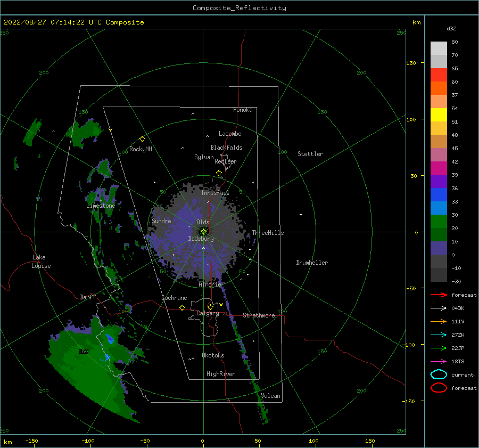The image size is (479, 448).
Task: Pick the bright green 20-30 dBZ swatch
Action: pyautogui.click(x=439, y=222)
